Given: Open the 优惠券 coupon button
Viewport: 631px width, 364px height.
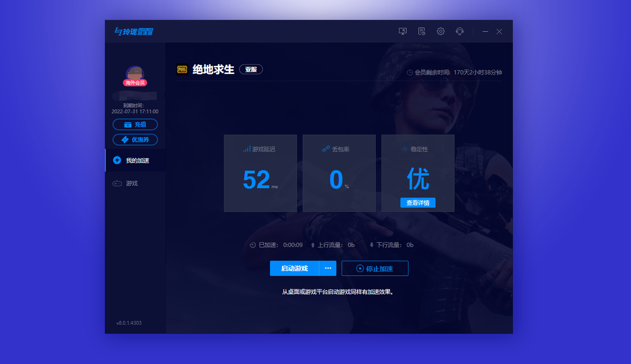Looking at the screenshot, I should [x=135, y=140].
